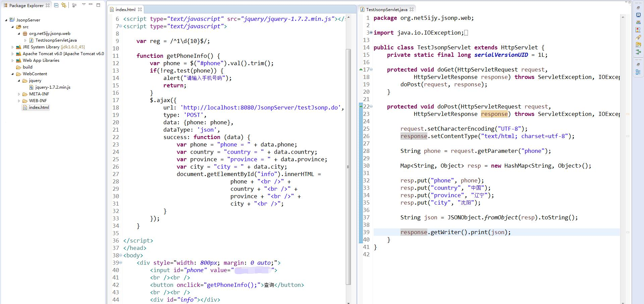Expand JRE System Library node

(x=12, y=47)
